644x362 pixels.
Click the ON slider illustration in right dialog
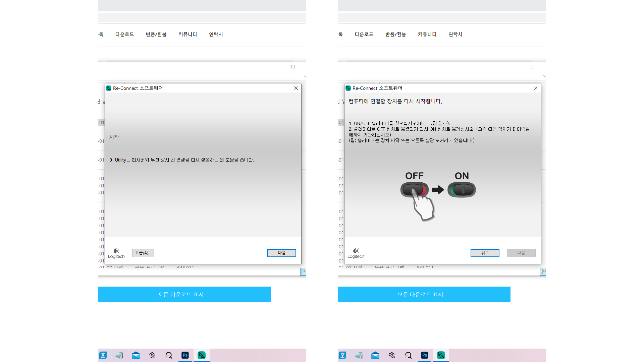point(462,190)
